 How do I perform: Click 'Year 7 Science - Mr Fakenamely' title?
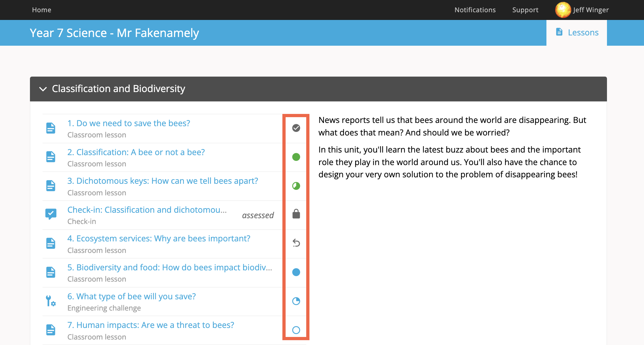pyautogui.click(x=114, y=33)
